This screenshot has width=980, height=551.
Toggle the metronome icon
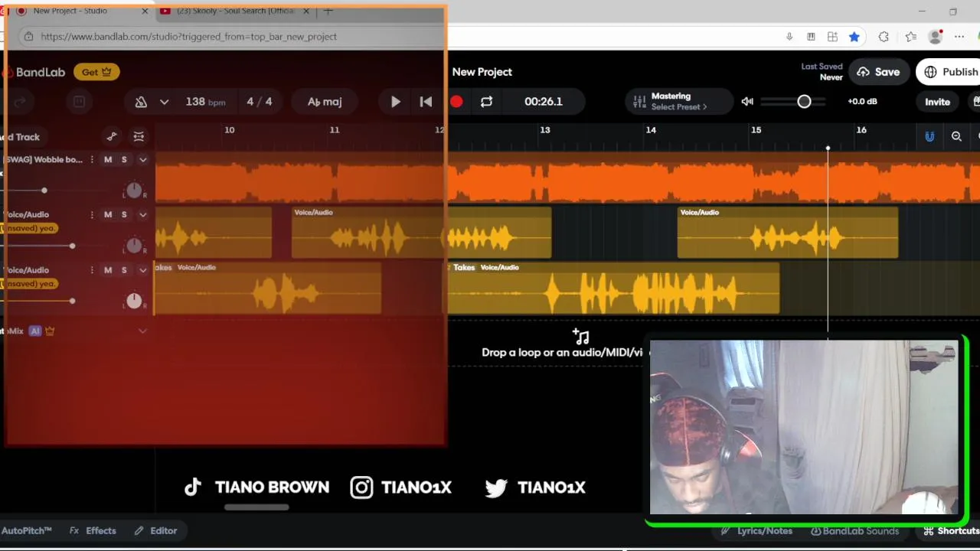[141, 102]
